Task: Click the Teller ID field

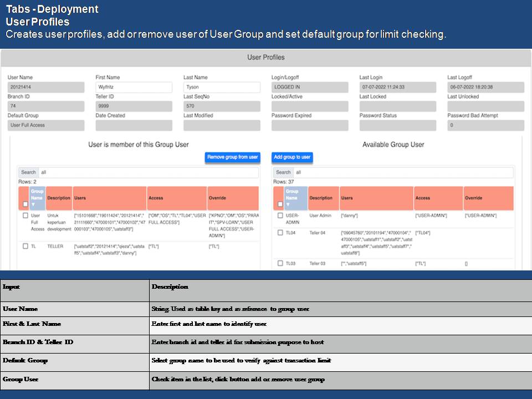Action: pyautogui.click(x=134, y=106)
